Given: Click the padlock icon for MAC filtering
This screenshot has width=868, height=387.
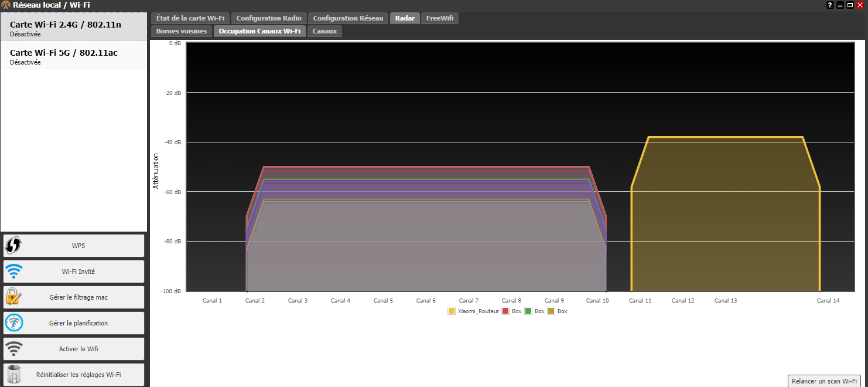Looking at the screenshot, I should pos(13,297).
